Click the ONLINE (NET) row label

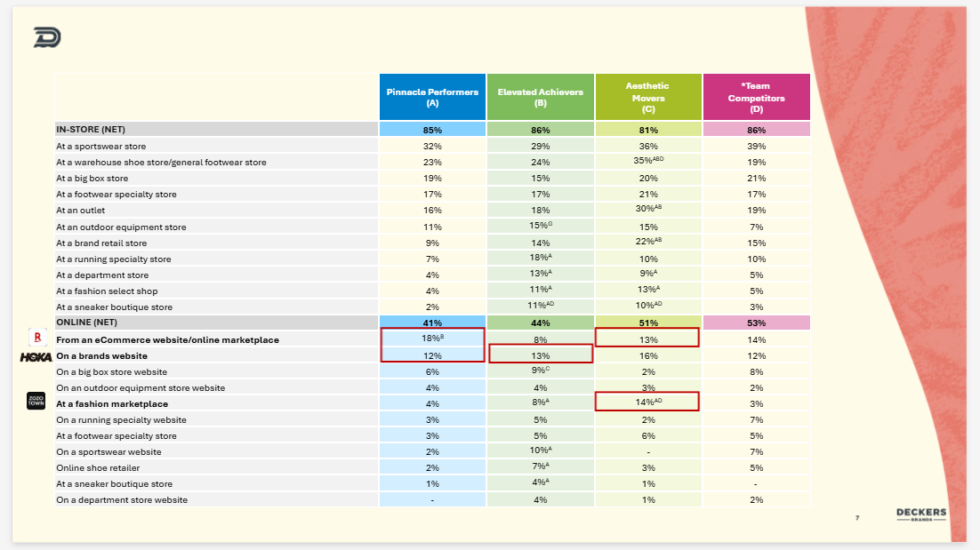(x=87, y=323)
